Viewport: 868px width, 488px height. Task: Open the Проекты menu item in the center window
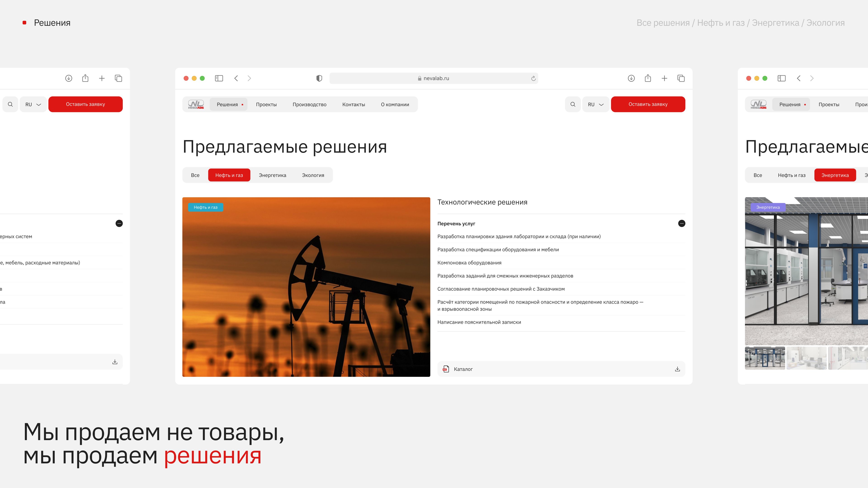[x=266, y=104]
